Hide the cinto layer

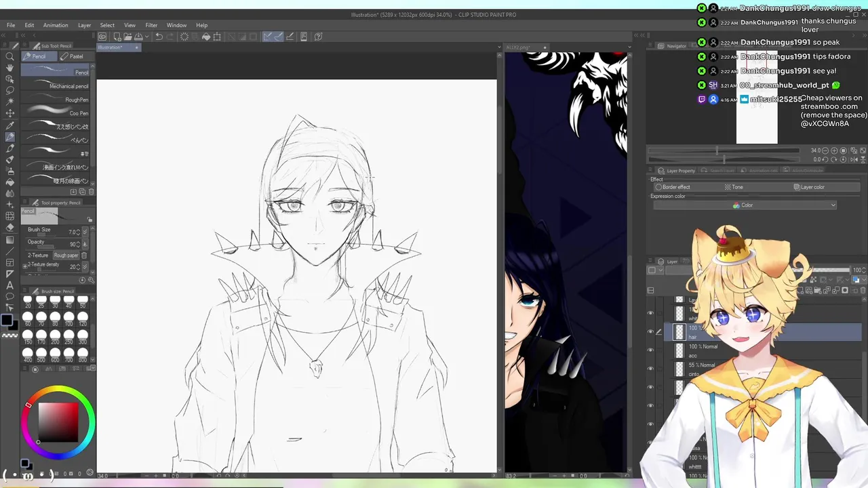point(650,369)
